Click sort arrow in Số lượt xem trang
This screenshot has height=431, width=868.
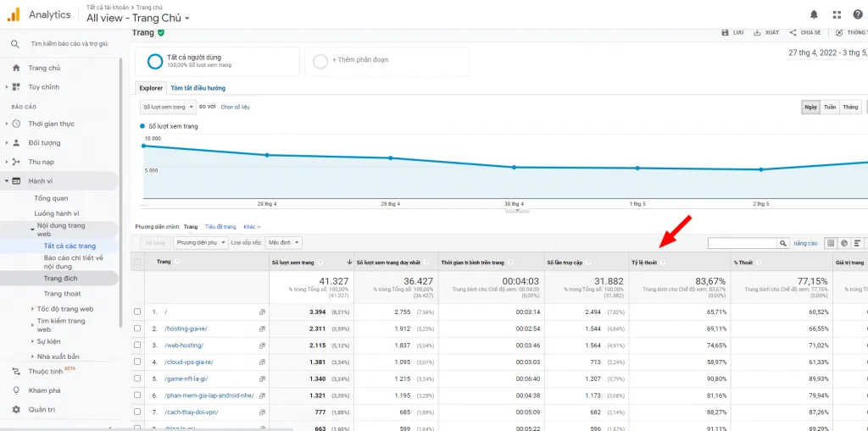(x=348, y=262)
